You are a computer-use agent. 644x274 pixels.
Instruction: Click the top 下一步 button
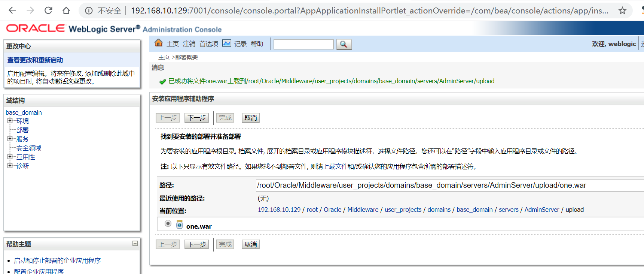pyautogui.click(x=196, y=118)
